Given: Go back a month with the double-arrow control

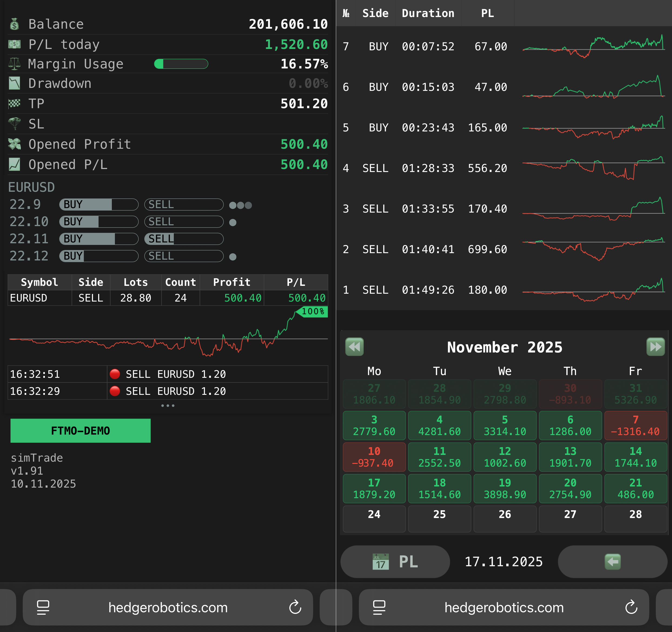Looking at the screenshot, I should click(x=354, y=346).
